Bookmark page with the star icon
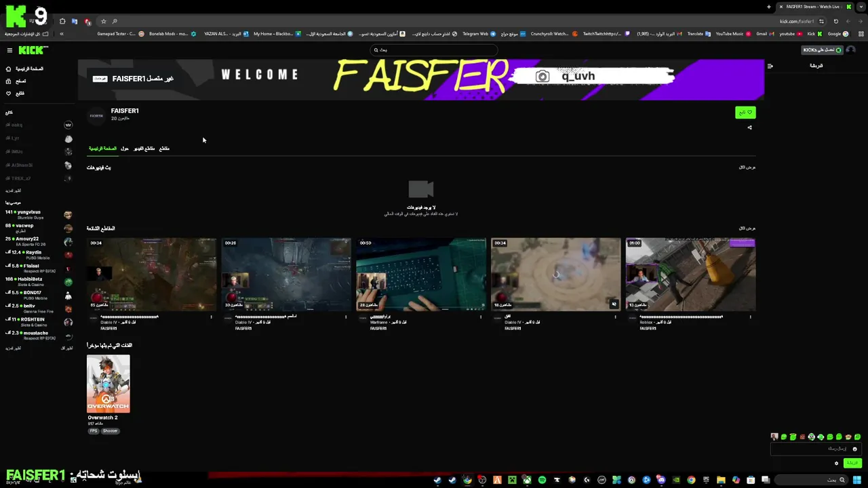 click(x=104, y=21)
